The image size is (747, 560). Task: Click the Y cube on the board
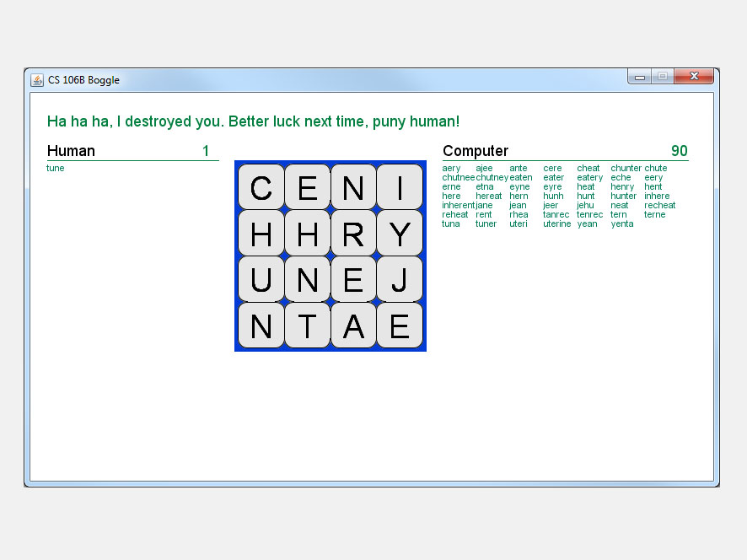(400, 234)
